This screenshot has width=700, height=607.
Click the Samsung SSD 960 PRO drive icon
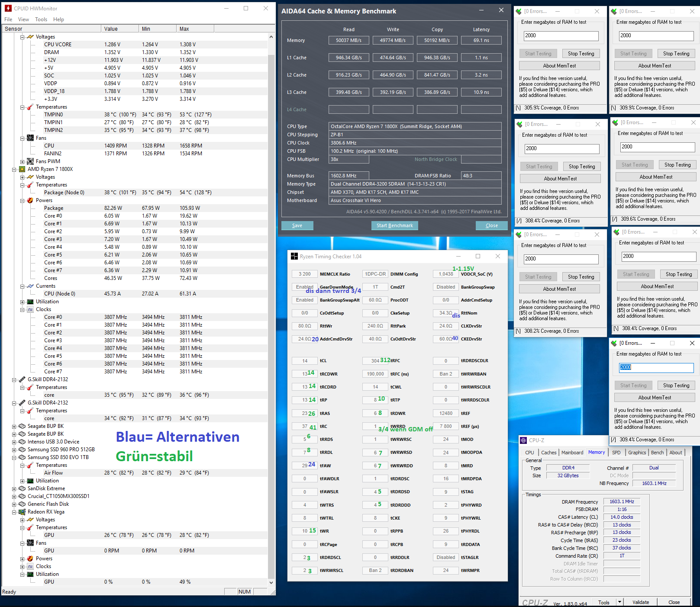tap(22, 450)
